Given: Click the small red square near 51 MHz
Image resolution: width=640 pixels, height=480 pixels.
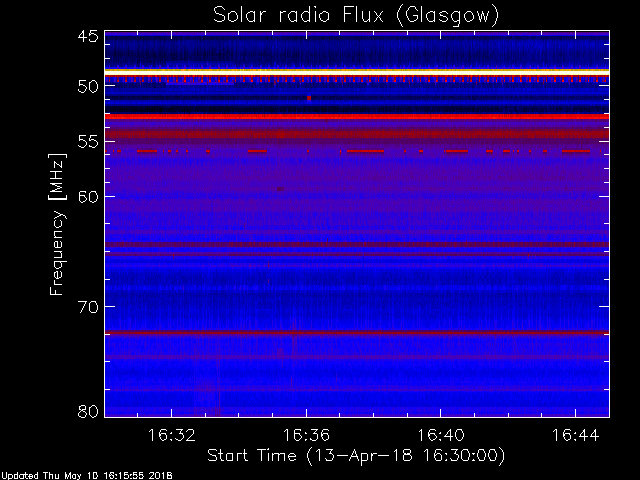Looking at the screenshot, I should tap(309, 98).
